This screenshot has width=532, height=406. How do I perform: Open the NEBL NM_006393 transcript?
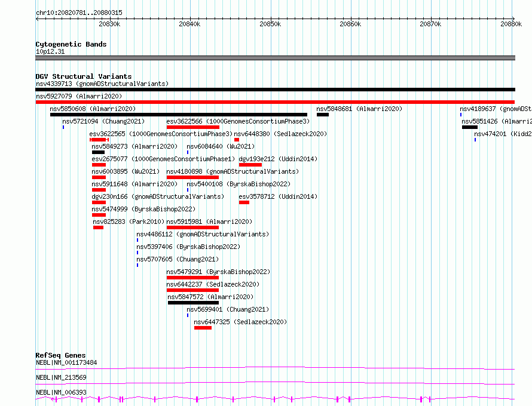point(61,392)
